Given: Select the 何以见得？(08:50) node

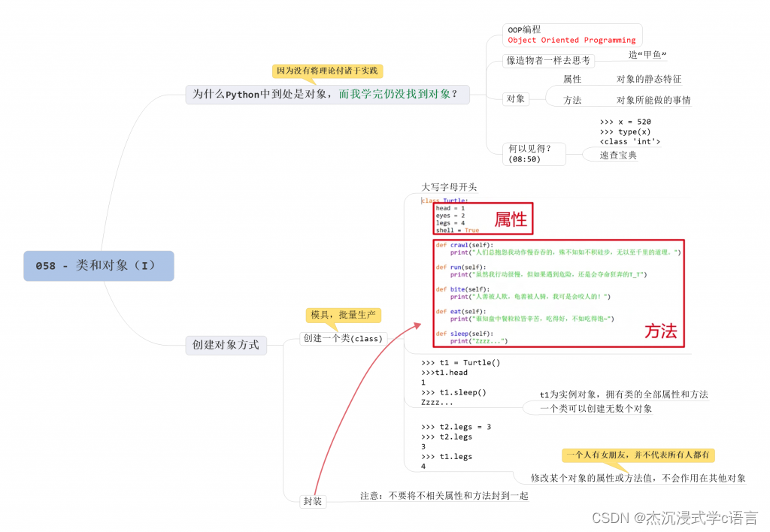Looking at the screenshot, I should pyautogui.click(x=534, y=153).
